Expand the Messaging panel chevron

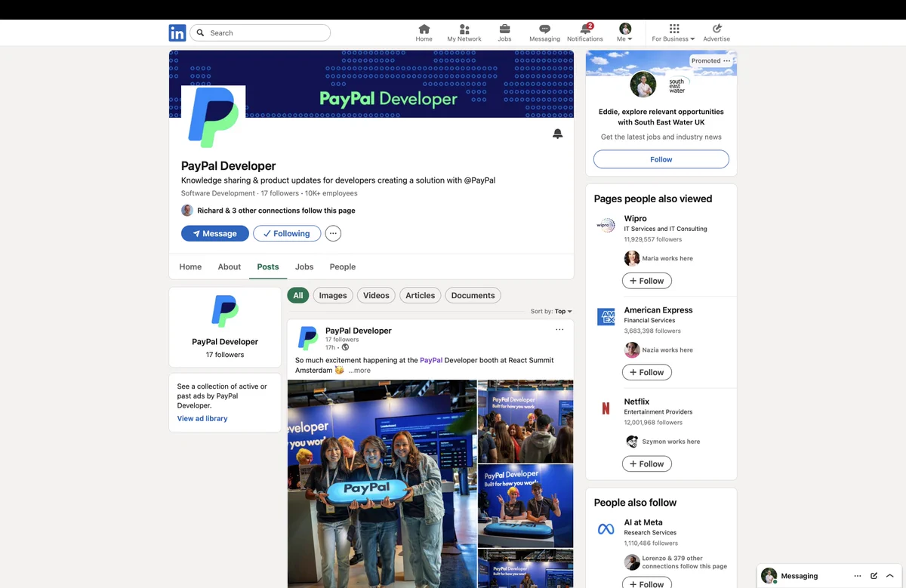point(890,576)
